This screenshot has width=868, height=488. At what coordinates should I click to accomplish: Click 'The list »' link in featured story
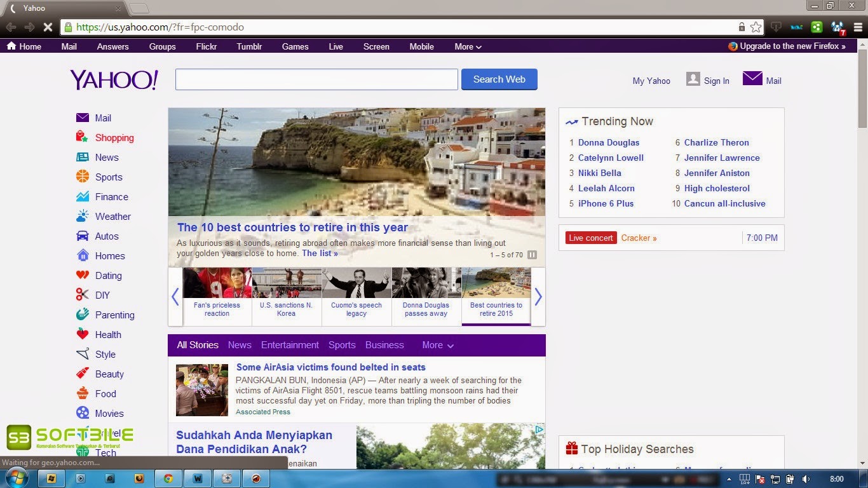(320, 253)
